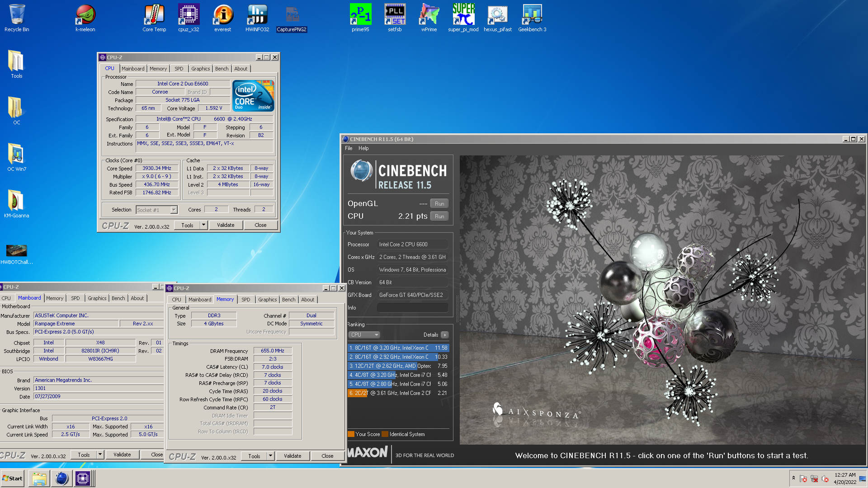Open the HWiNFO32 shortcut icon
The height and width of the screenshot is (488, 868).
[257, 18]
